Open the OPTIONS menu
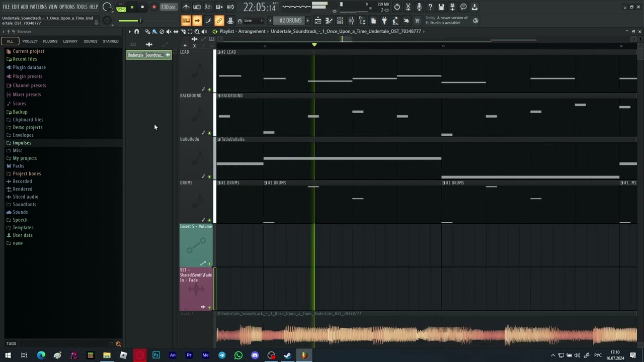The width and height of the screenshot is (644, 362). coord(67,7)
